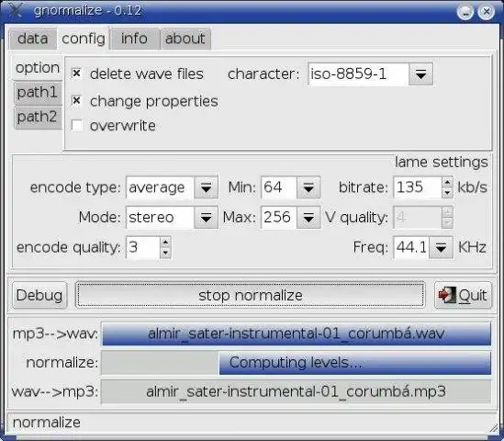Select the config tab
This screenshot has height=441, width=504.
coord(84,39)
